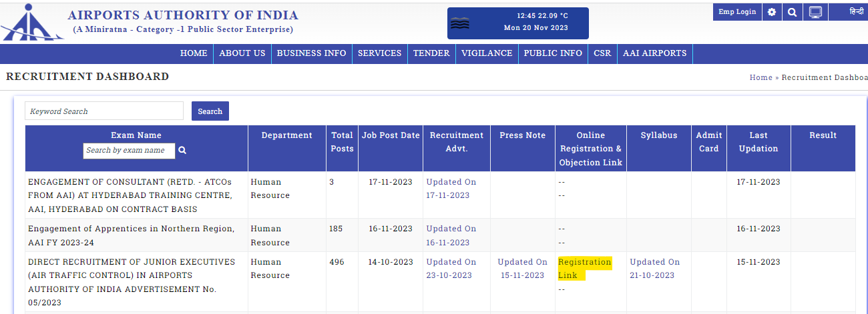Open the CSR menu
Screen dimensions: 868x314
click(x=602, y=53)
